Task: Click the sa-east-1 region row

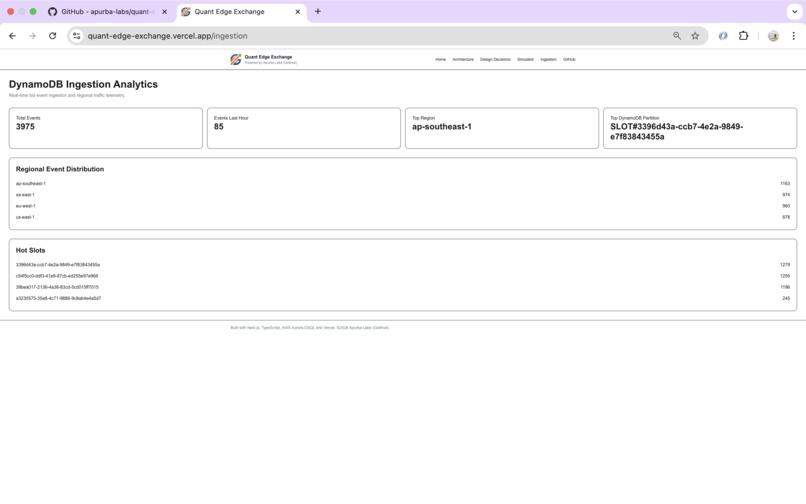Action: coord(402,195)
